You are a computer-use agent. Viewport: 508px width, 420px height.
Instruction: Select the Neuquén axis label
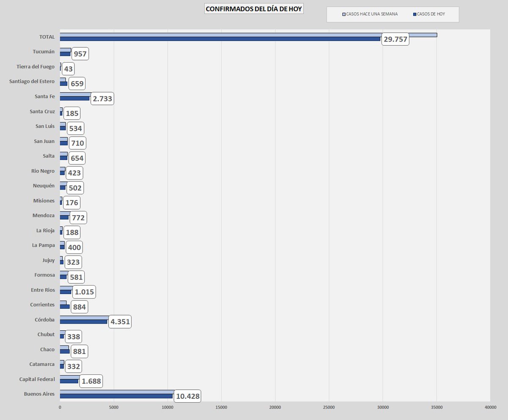(44, 186)
